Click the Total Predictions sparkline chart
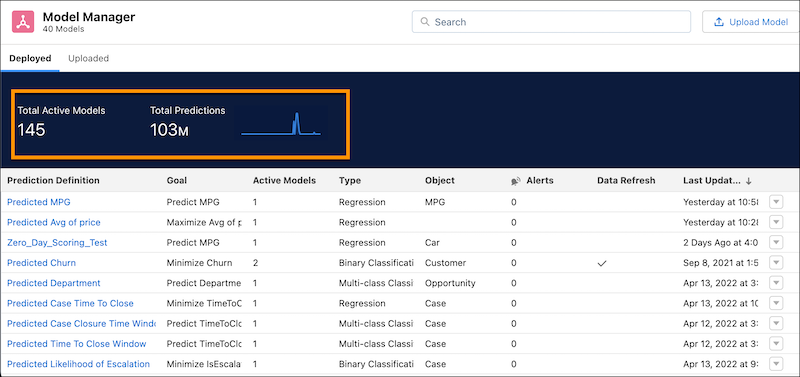 click(281, 124)
